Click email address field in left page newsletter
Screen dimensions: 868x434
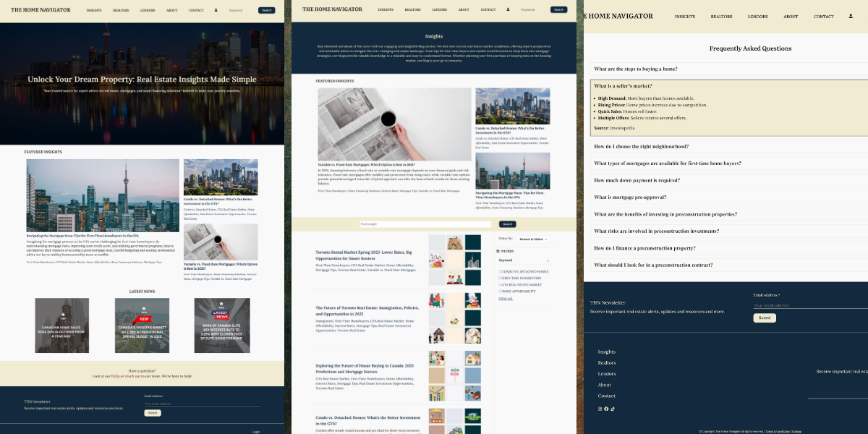(202, 404)
